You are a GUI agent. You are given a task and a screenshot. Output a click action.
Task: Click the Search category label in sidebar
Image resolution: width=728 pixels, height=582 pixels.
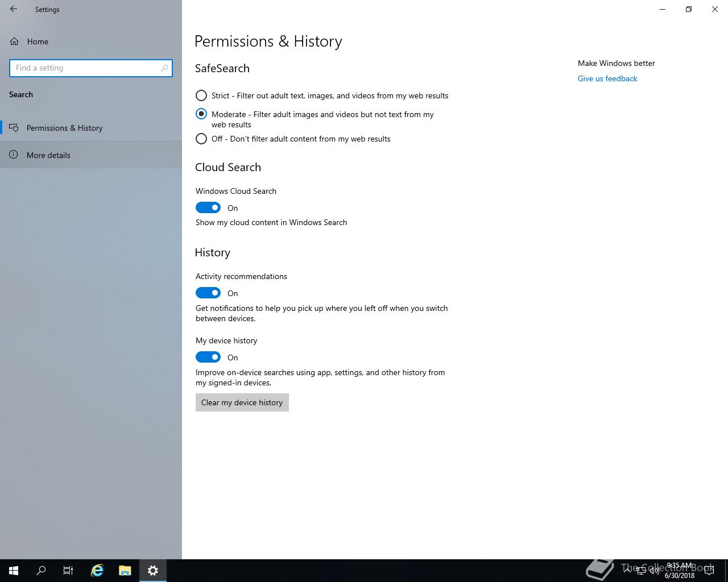click(21, 94)
